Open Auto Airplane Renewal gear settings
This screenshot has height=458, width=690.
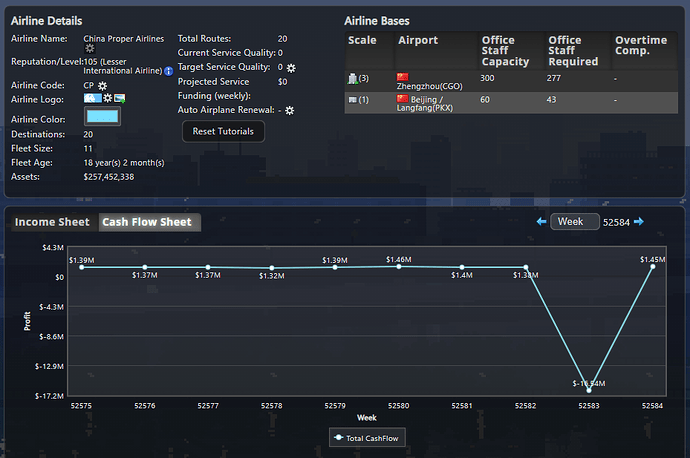[290, 110]
